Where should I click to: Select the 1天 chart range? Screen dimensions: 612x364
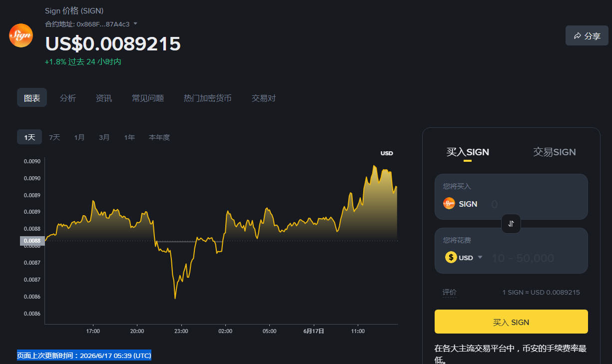point(29,137)
